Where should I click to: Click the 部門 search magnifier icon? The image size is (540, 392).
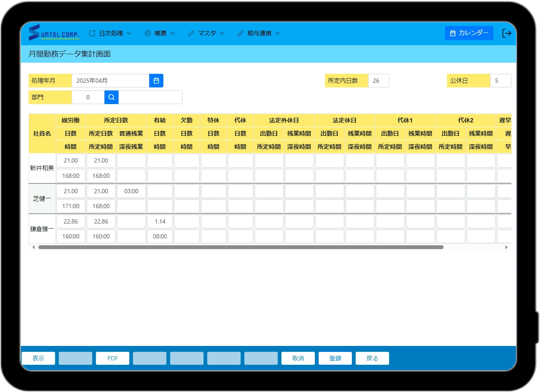111,97
